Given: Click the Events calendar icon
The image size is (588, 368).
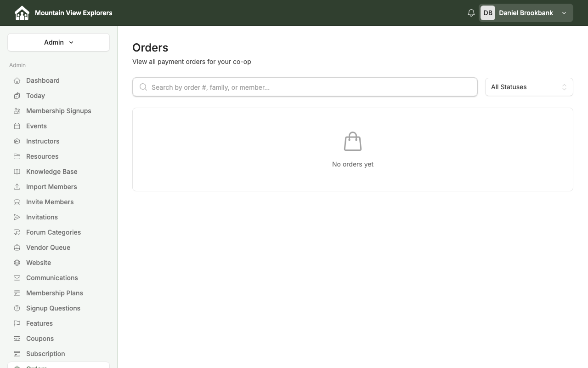Looking at the screenshot, I should click(17, 126).
